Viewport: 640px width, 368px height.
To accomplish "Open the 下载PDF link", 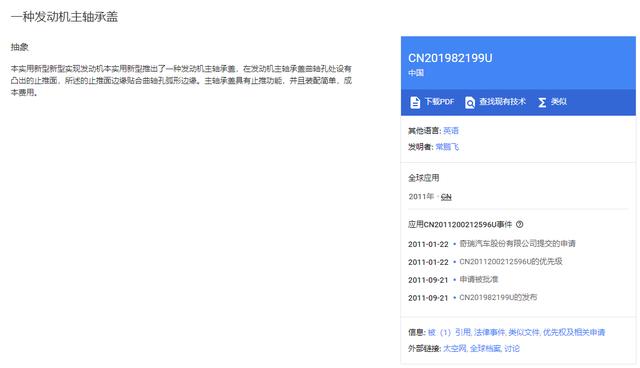I will pos(439,102).
